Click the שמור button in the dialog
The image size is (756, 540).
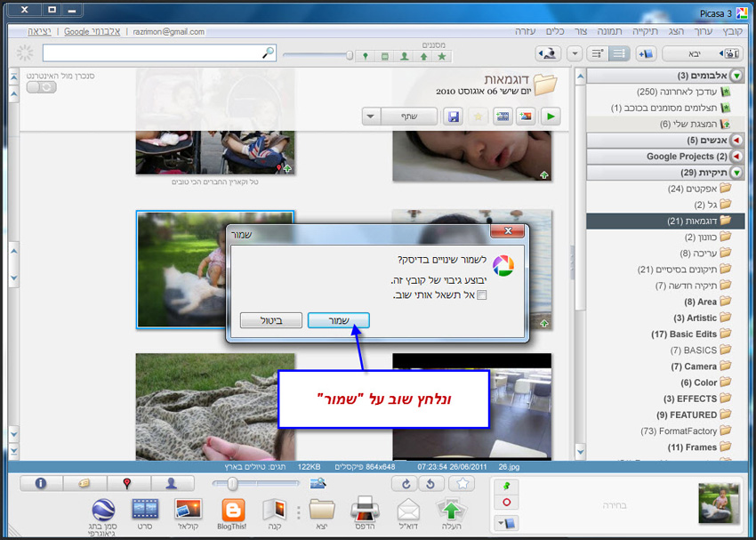click(x=339, y=320)
